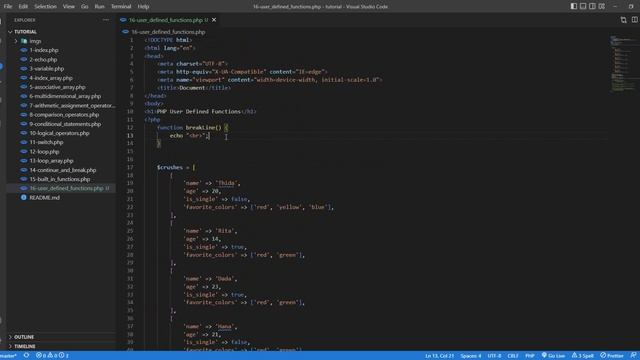
Task: Open 12-loop.php file
Action: 44,152
